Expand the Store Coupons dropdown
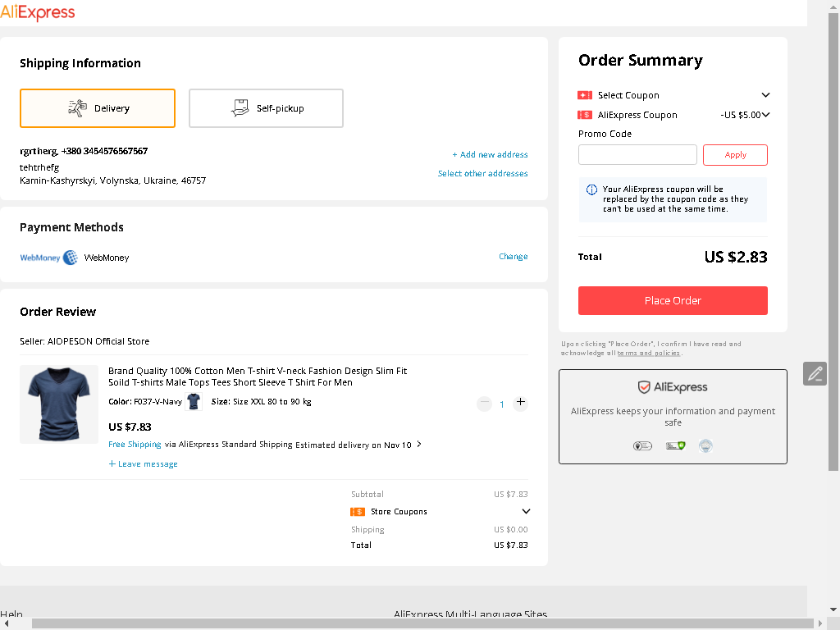The height and width of the screenshot is (630, 840). pos(526,511)
